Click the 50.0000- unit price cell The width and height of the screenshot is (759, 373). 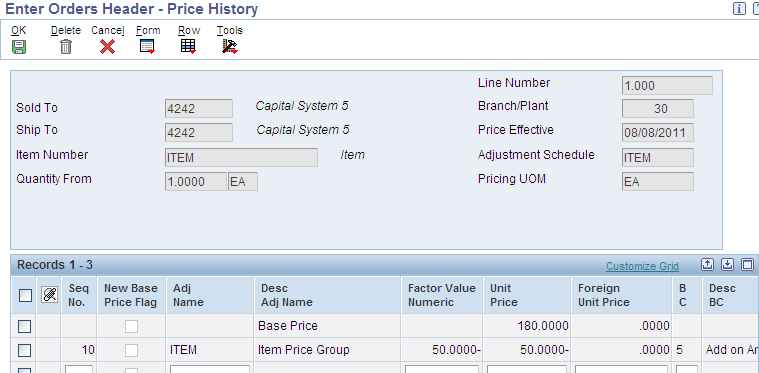[x=527, y=350]
